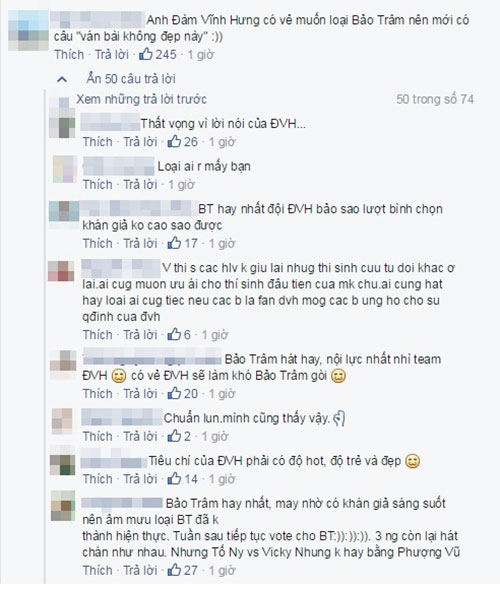Reply to the 'Tiêu chí của ĐVH' comment
This screenshot has width=500, height=589.
[140, 479]
